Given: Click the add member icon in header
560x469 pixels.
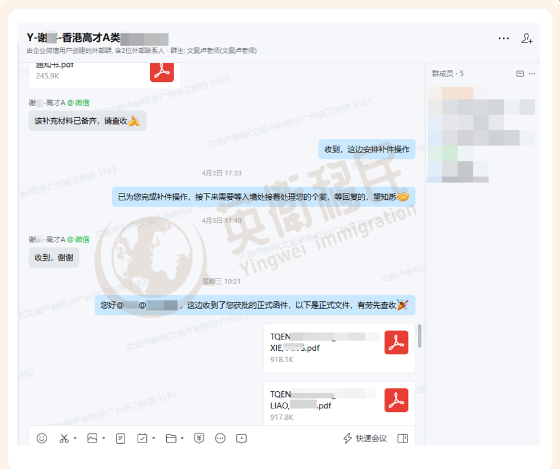Looking at the screenshot, I should click(527, 38).
